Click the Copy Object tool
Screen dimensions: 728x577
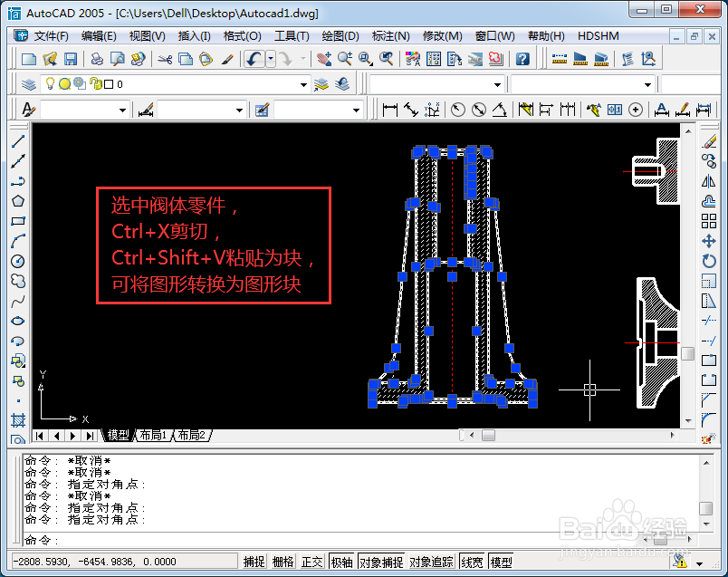click(709, 161)
